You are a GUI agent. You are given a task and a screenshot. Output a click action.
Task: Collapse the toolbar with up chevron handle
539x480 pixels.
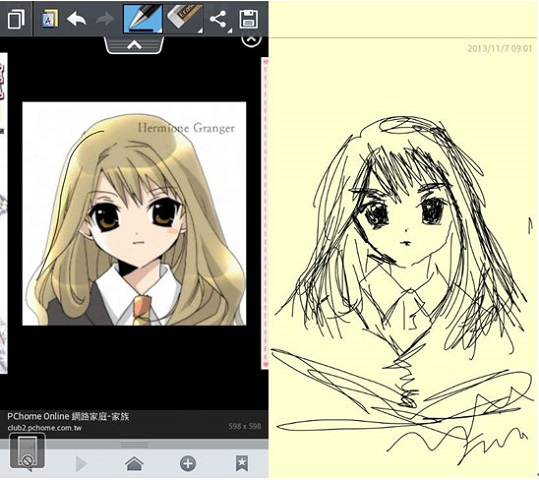(134, 45)
